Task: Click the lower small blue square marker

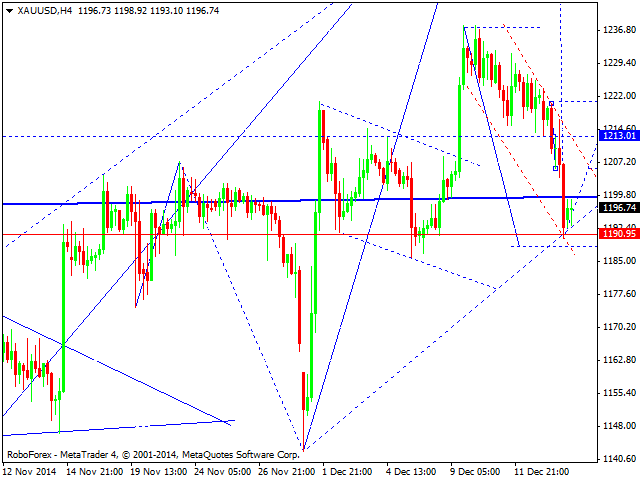Action: 556,168
